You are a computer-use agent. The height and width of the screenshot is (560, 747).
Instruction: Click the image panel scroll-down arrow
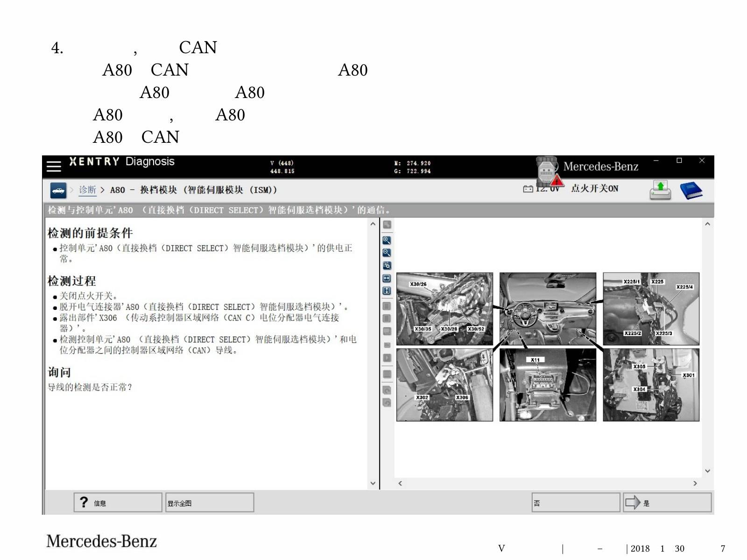point(708,471)
